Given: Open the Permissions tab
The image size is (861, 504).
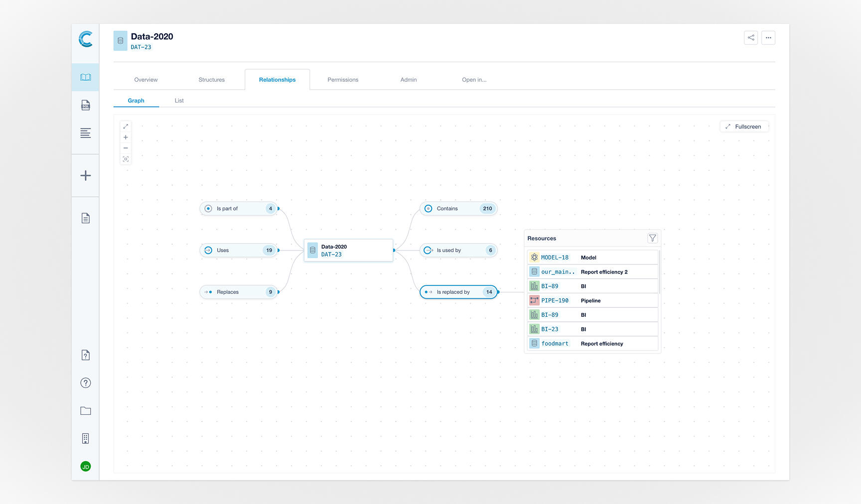Looking at the screenshot, I should coord(343,80).
